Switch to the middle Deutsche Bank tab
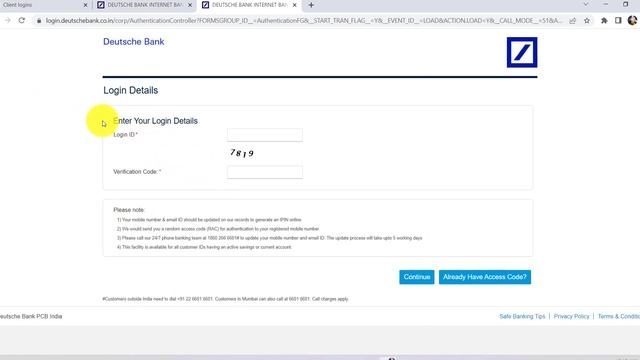 tap(144, 5)
